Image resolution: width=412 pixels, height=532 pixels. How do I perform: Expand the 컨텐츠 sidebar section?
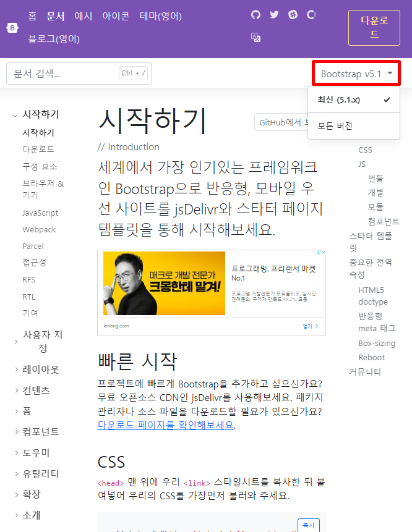point(32,390)
